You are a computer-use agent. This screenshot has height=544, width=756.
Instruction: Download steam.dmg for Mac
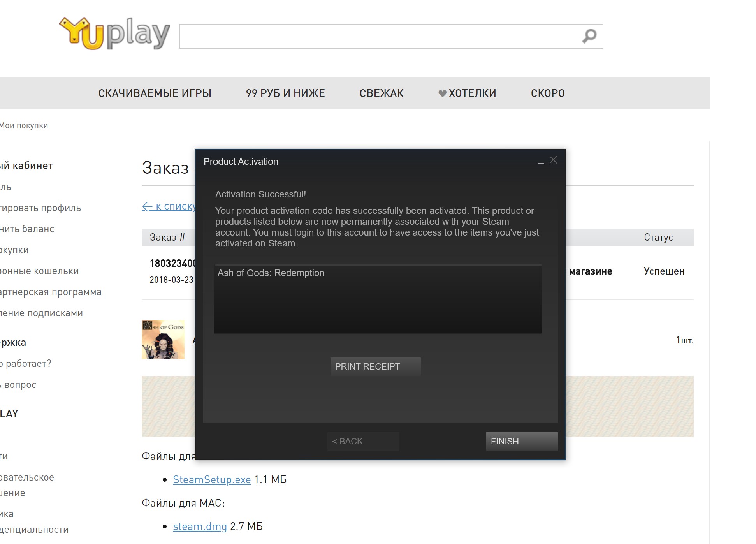[x=200, y=526]
